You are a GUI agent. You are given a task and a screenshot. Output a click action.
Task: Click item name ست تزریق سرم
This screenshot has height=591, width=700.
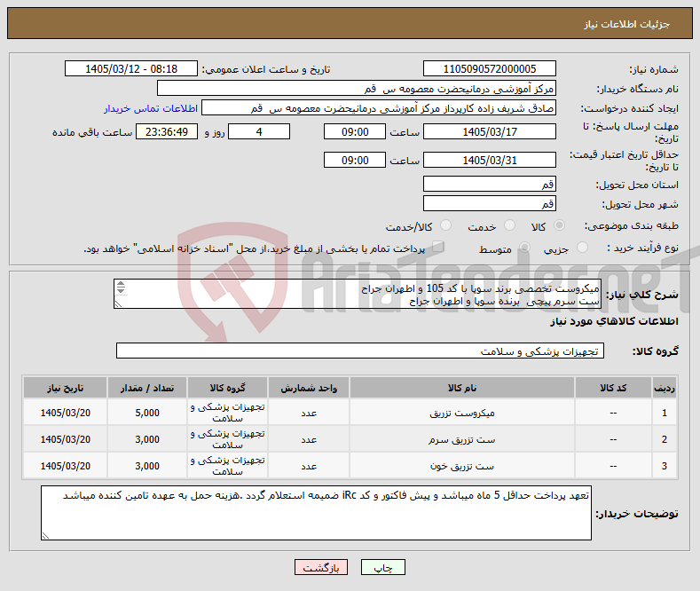tap(462, 440)
